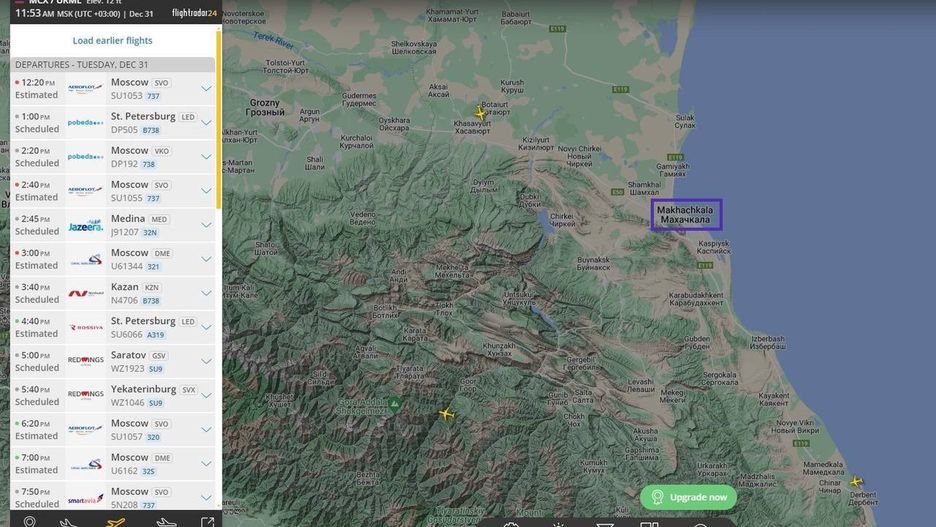Click the Aeroflot logo on flight SU1055
This screenshot has height=527, width=936.
coord(85,190)
